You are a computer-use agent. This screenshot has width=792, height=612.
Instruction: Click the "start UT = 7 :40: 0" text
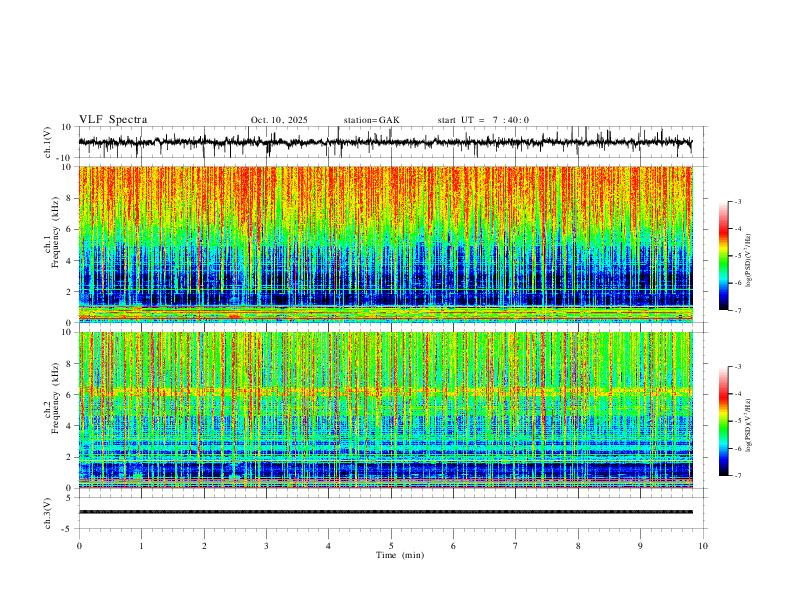(x=483, y=120)
